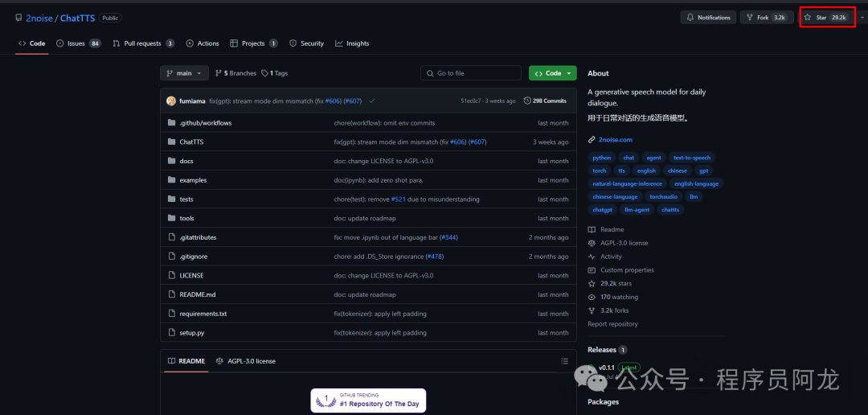Click the natural-language-inference topic tag
Viewport: 868px width, 415px height.
[x=627, y=184]
